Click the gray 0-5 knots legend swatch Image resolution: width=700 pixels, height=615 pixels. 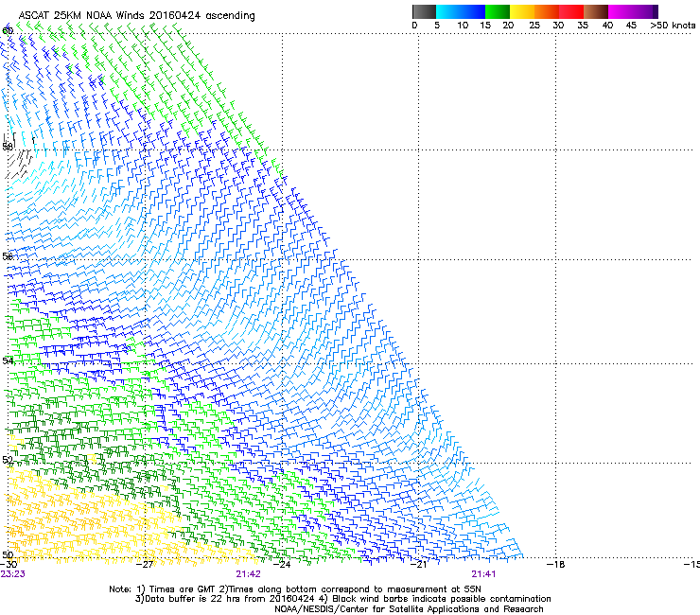coord(424,11)
